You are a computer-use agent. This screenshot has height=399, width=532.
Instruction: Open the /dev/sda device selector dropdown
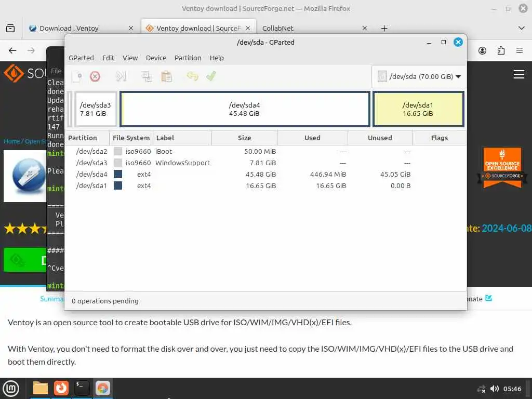(x=419, y=76)
